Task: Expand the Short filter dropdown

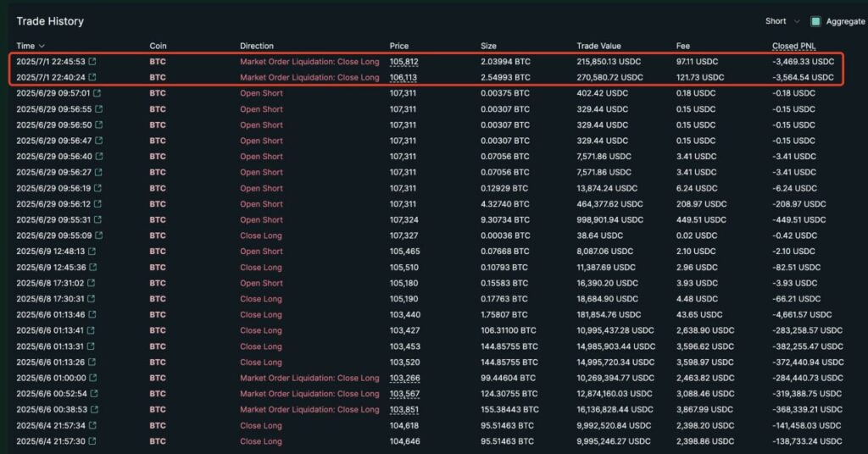Action: pyautogui.click(x=782, y=21)
